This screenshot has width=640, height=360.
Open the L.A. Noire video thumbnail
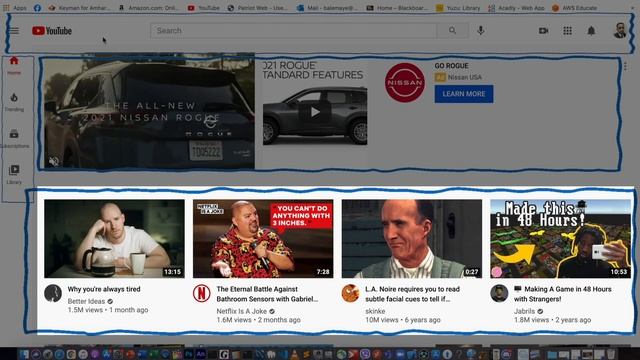[412, 239]
